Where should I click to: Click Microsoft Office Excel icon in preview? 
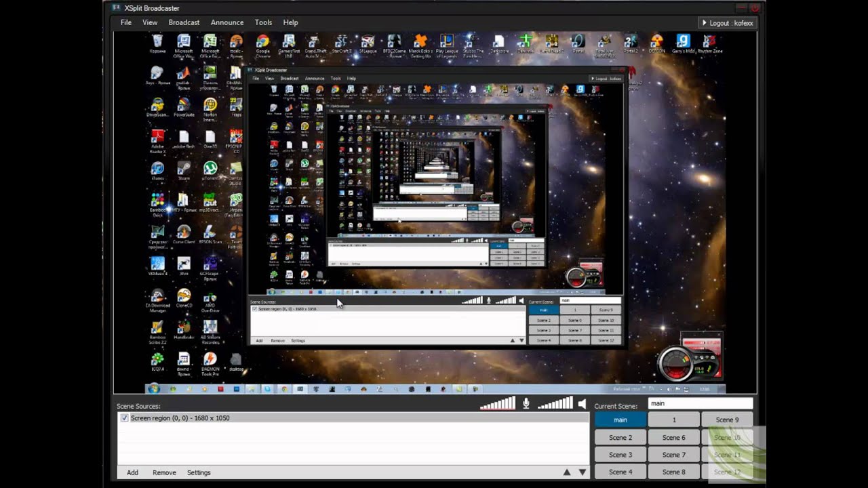point(210,47)
